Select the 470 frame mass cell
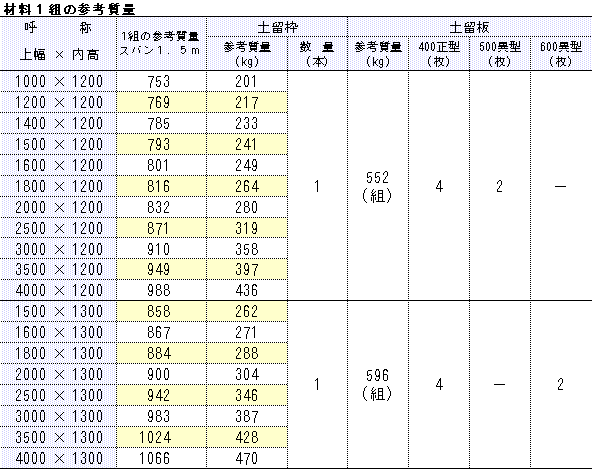 point(247,458)
